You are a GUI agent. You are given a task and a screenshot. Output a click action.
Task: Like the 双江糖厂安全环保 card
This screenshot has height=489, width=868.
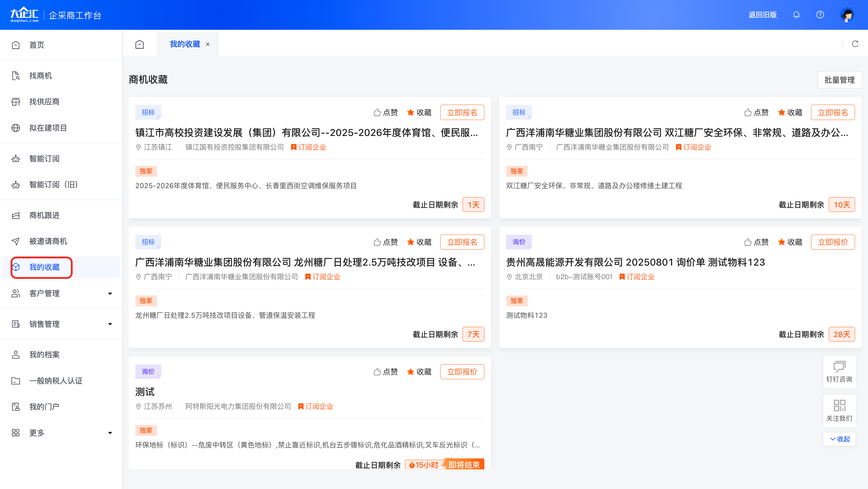tap(756, 112)
